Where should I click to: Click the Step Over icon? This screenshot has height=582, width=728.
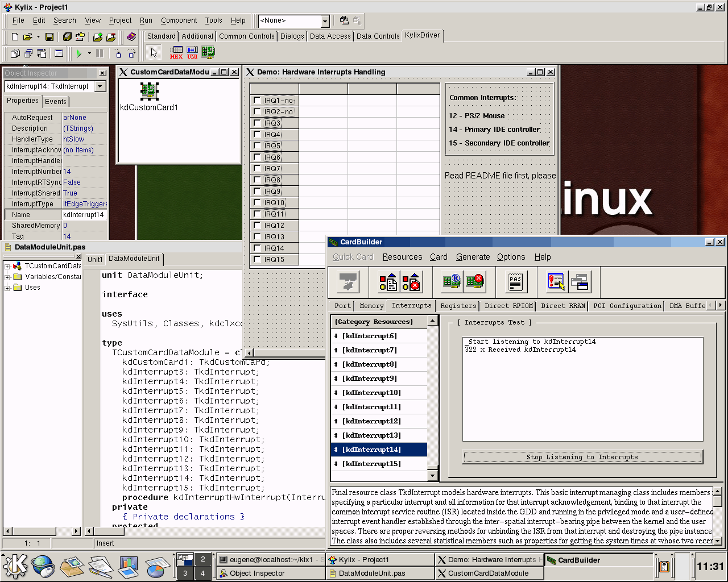point(131,53)
